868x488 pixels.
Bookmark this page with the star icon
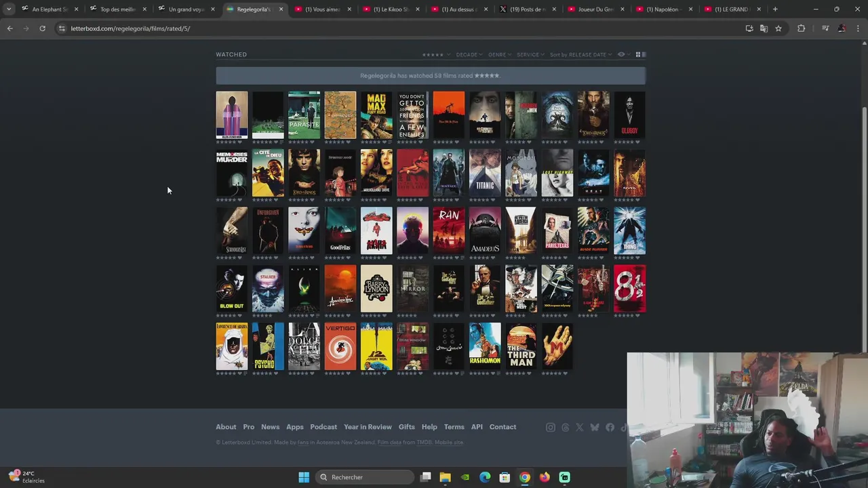[778, 28]
